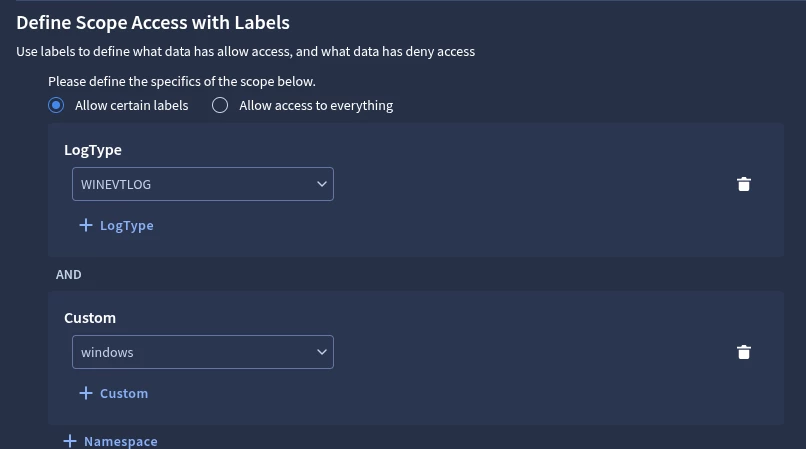Screen dimensions: 806x449
Task: Add another Custom via Custom link
Action: (x=124, y=394)
